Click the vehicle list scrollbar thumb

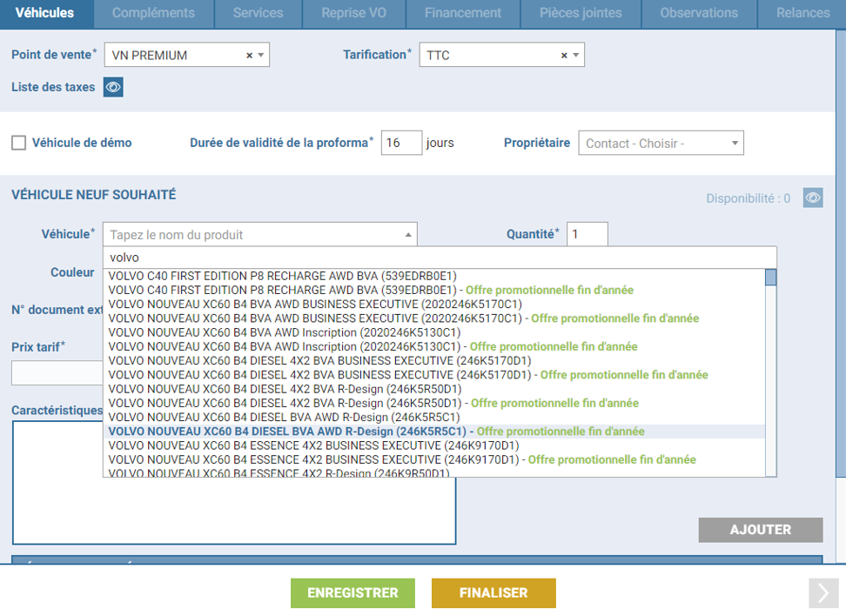pyautogui.click(x=771, y=278)
